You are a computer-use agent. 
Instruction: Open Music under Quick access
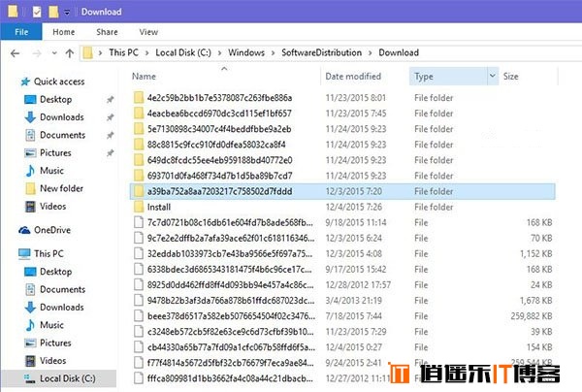(x=44, y=171)
